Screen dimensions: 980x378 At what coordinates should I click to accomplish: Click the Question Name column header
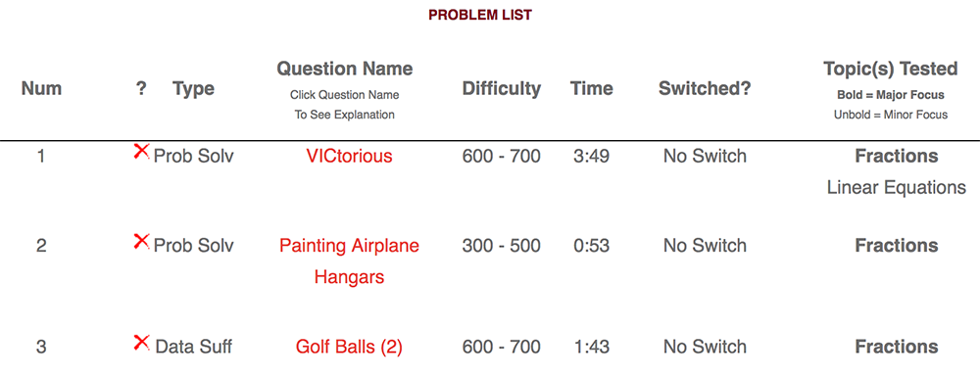coord(345,69)
